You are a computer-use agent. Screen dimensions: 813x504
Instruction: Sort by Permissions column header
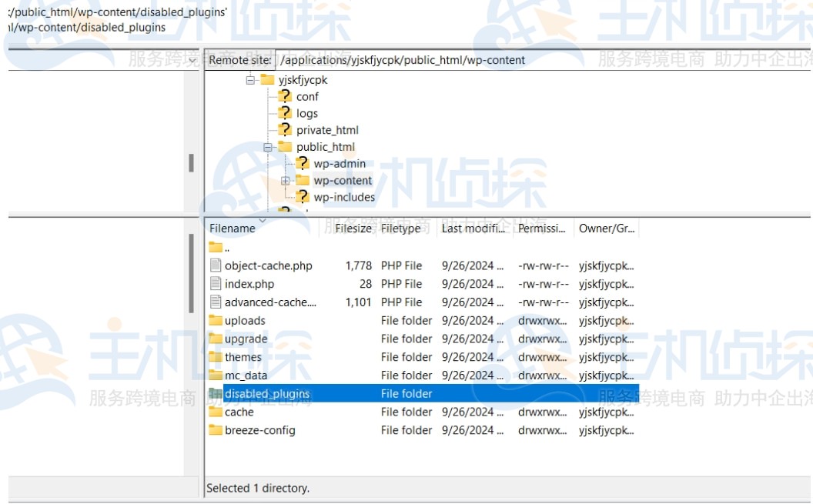543,229
